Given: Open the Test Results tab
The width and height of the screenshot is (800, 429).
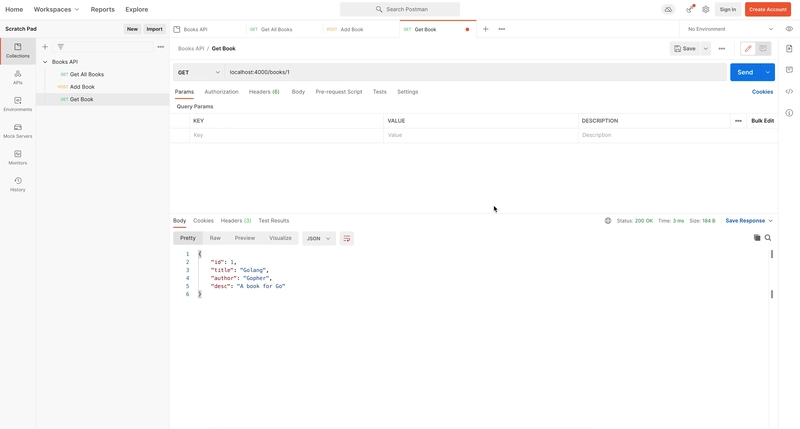Looking at the screenshot, I should pyautogui.click(x=274, y=221).
